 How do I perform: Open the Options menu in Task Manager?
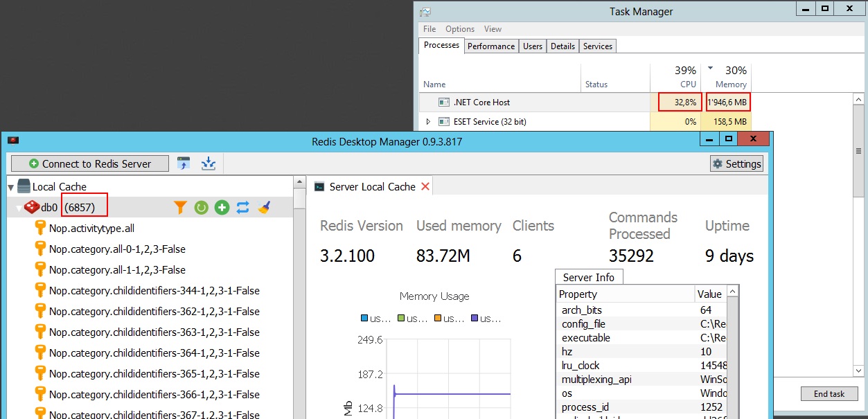[x=459, y=29]
